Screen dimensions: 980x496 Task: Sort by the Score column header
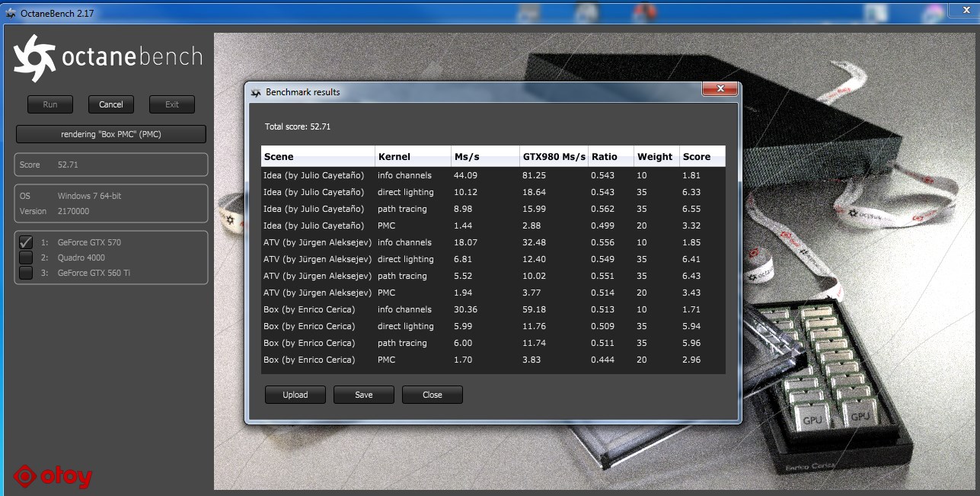click(702, 156)
